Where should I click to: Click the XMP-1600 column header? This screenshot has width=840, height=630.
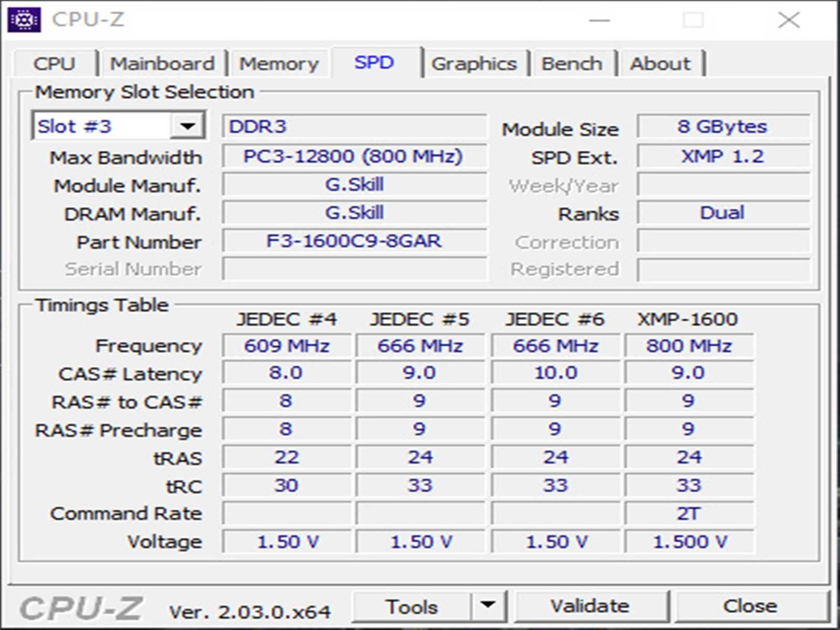688,319
